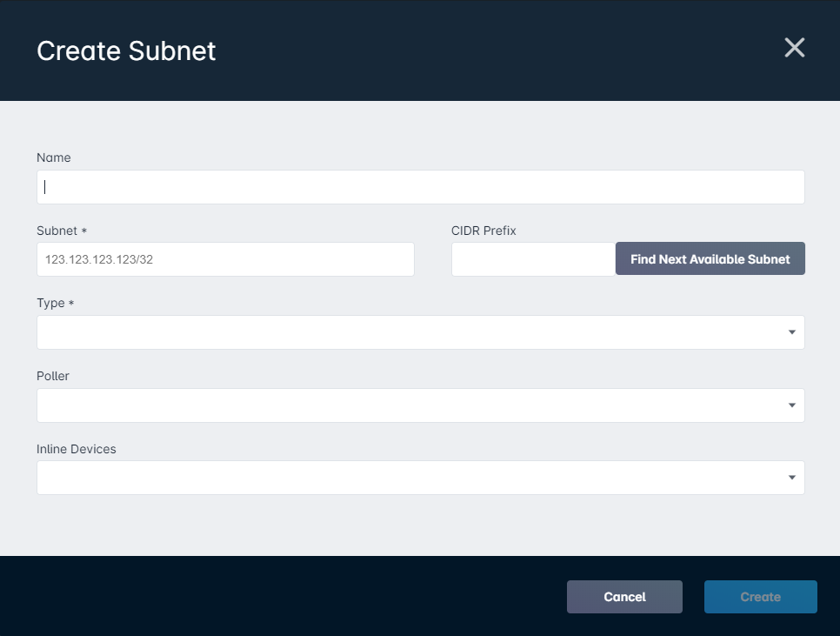Click Find Next Available Subnet button

point(710,258)
